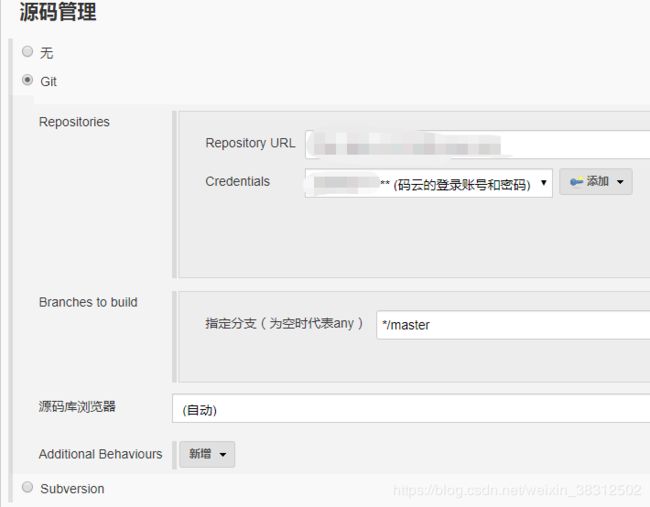Click the 指定分支（为空时代表any） label
This screenshot has height=507, width=650.
pyautogui.click(x=284, y=323)
